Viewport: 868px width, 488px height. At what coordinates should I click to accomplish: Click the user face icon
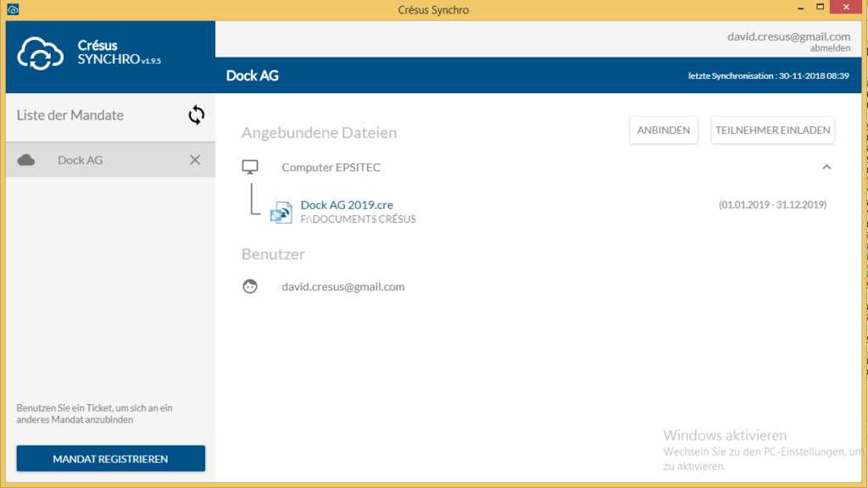pyautogui.click(x=250, y=286)
